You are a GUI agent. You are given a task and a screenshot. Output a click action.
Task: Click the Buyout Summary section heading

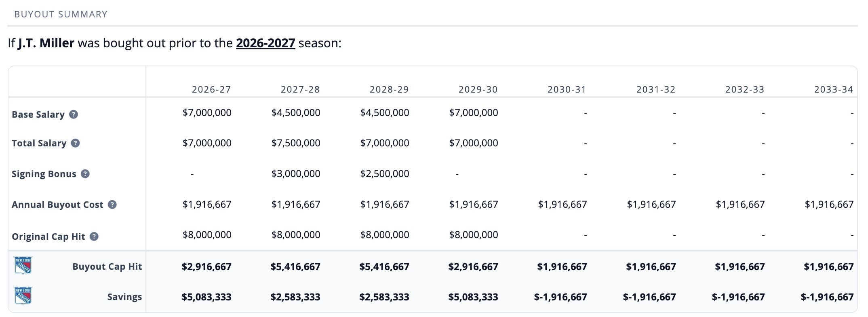point(61,14)
